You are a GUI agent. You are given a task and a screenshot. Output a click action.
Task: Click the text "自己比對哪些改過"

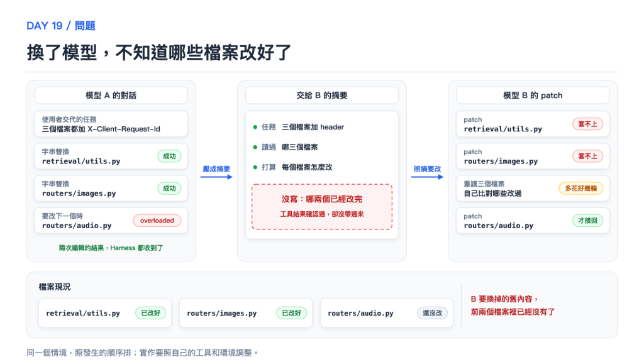[492, 194]
